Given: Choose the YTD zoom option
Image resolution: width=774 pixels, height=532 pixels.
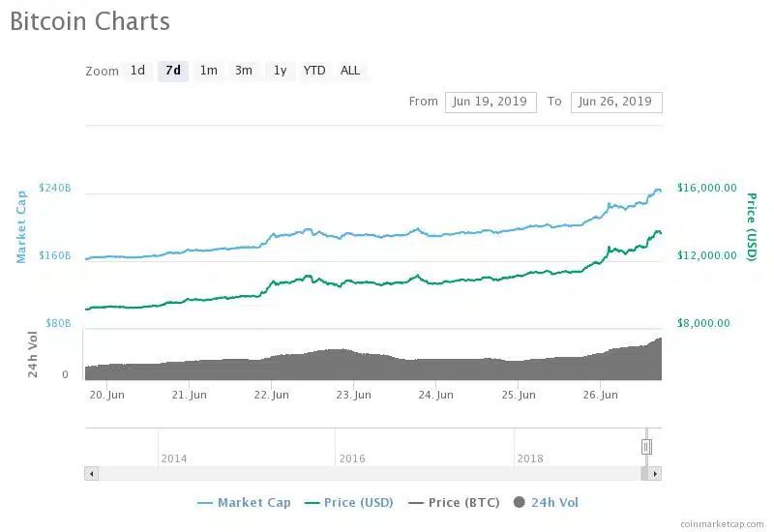Looking at the screenshot, I should point(314,71).
